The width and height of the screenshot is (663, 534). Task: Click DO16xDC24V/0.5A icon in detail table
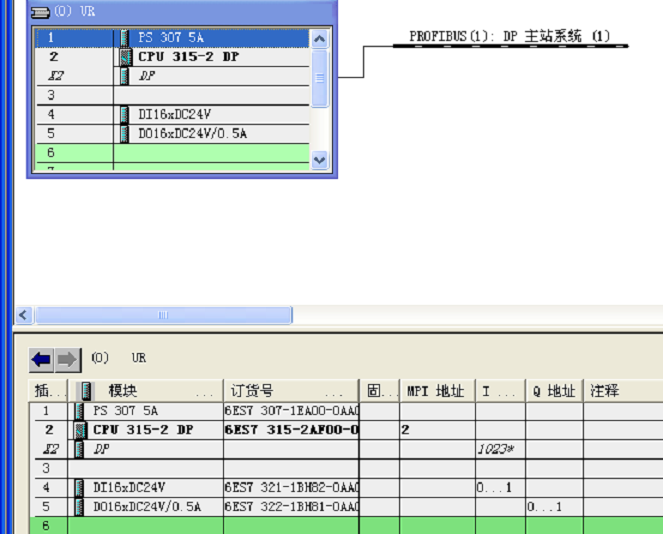pos(79,507)
